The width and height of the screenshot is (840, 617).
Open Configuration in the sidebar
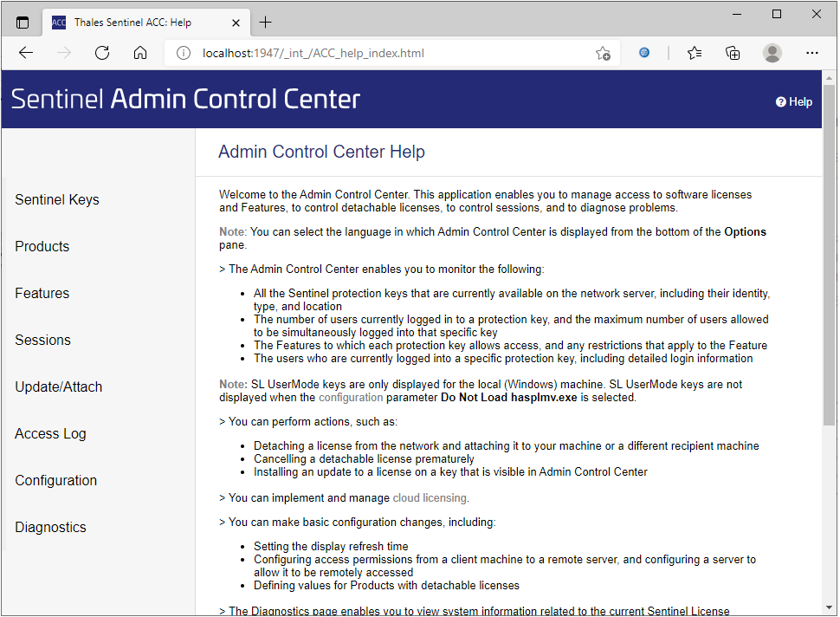55,481
